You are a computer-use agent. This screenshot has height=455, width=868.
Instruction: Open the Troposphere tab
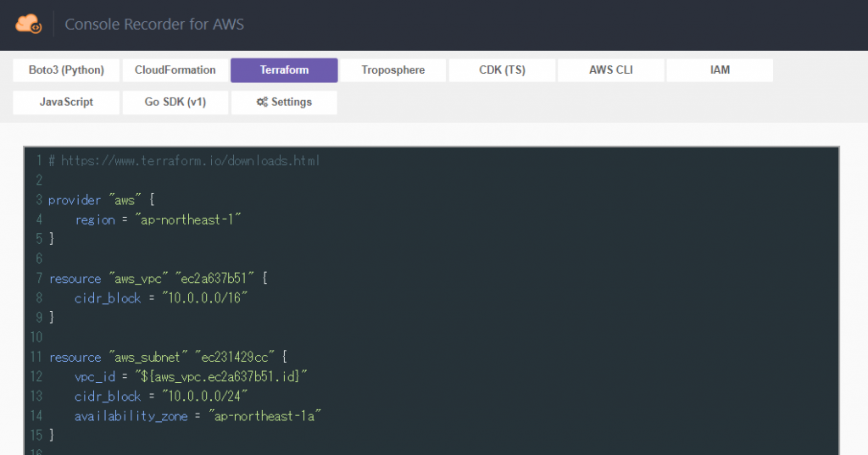tap(392, 70)
